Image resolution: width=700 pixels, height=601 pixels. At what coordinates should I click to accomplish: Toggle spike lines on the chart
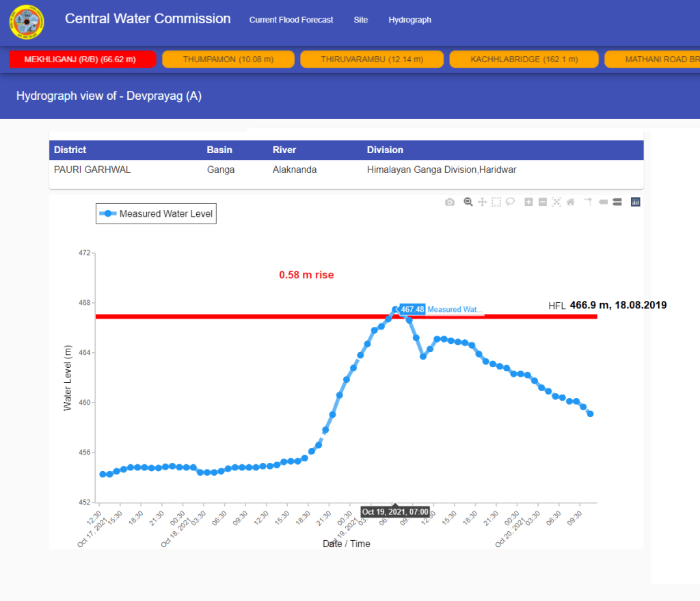click(588, 202)
